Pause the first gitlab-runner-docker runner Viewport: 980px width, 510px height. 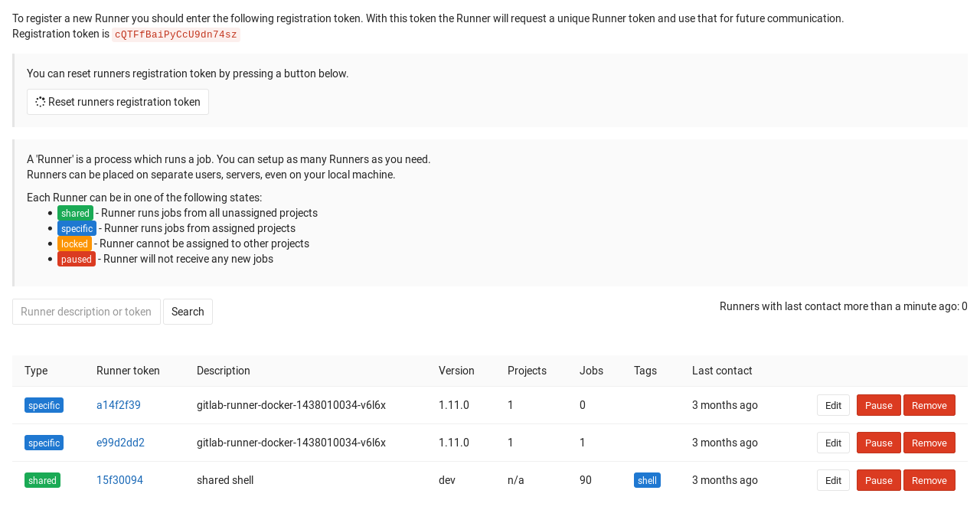(879, 404)
